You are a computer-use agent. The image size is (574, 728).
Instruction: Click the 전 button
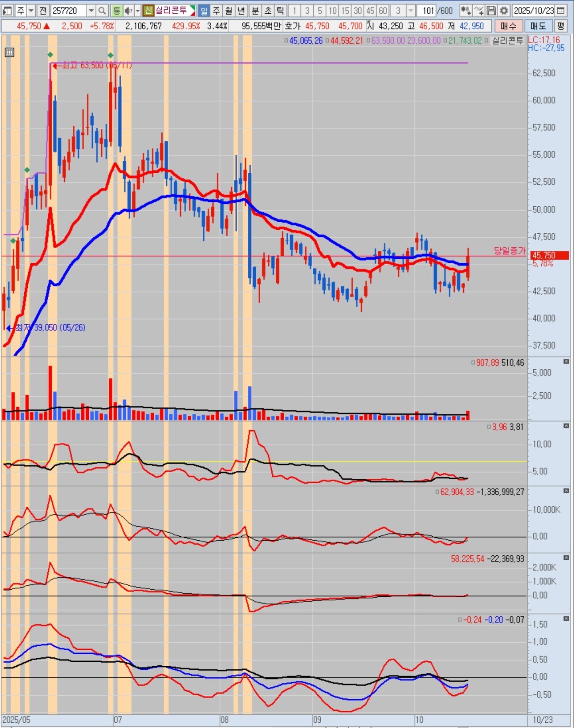pos(43,10)
